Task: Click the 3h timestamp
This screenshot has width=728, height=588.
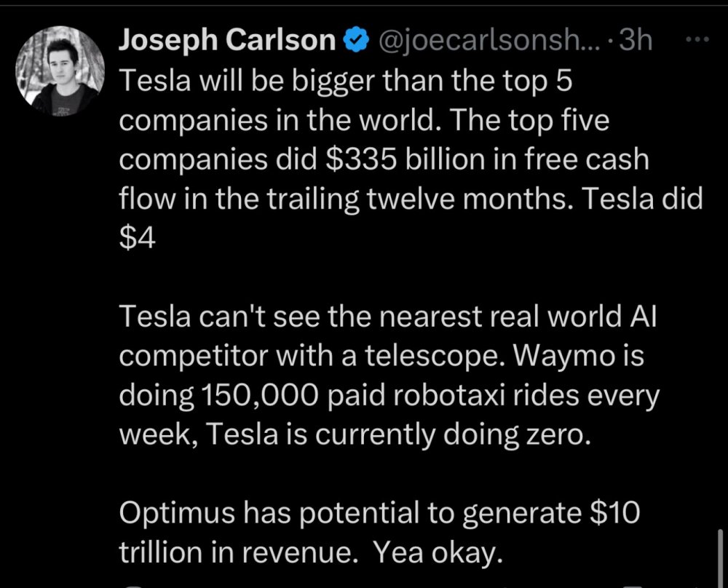Action: pyautogui.click(x=633, y=41)
